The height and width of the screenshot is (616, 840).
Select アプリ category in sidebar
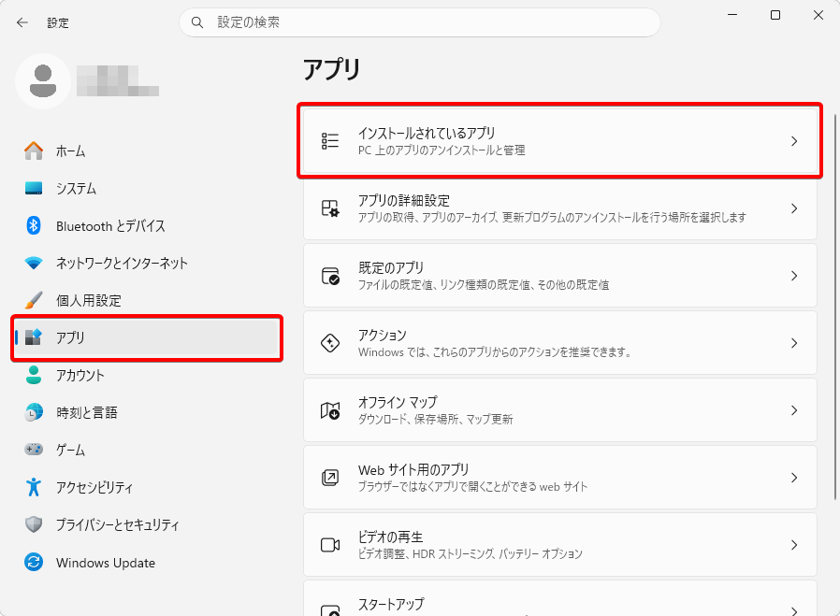[146, 337]
